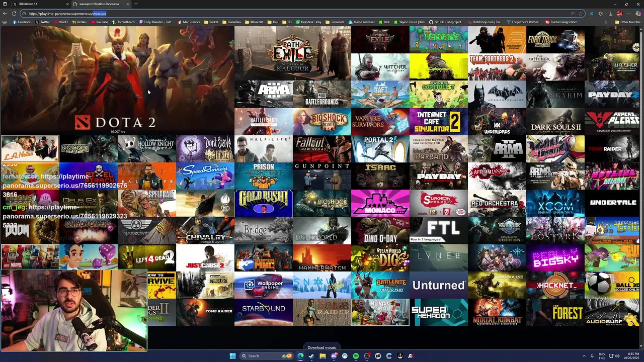
Task: Open the Kotaku bookmark
Action: (x=79, y=22)
